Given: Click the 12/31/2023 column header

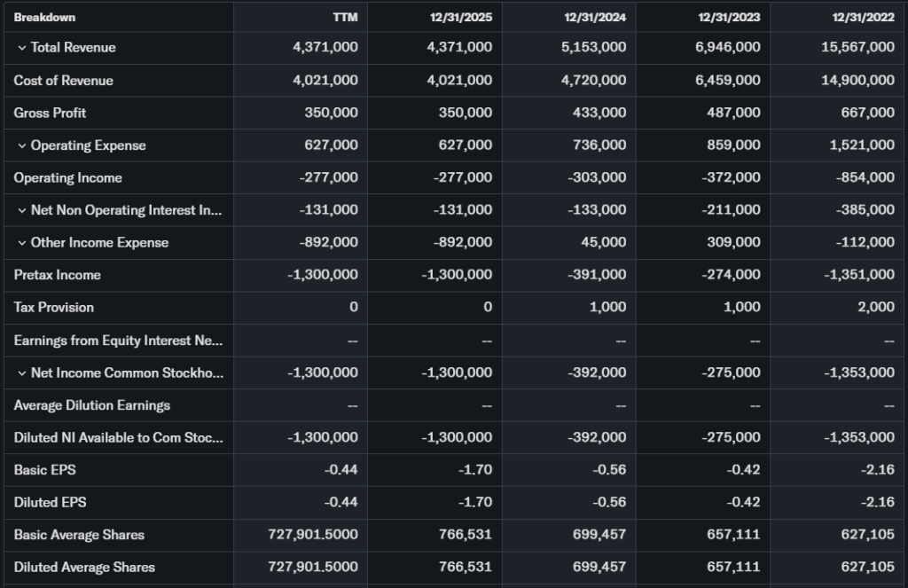Looking at the screenshot, I should pyautogui.click(x=729, y=18).
